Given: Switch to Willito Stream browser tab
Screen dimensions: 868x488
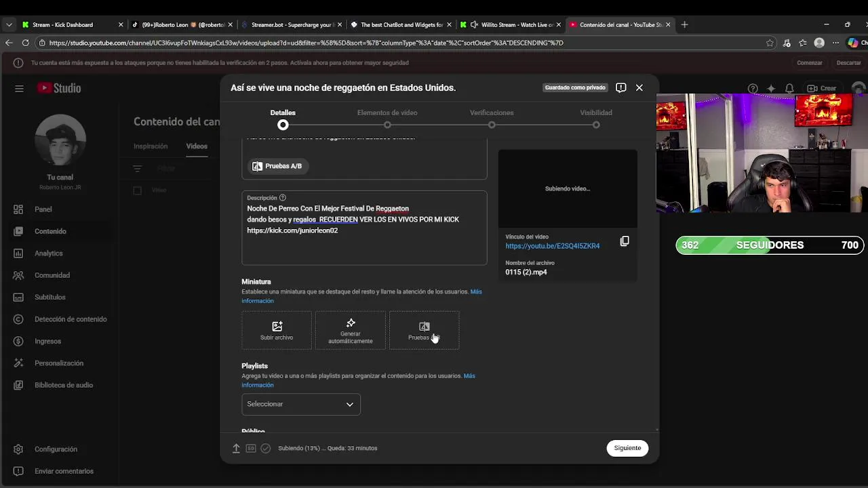Looking at the screenshot, I should coord(509,24).
